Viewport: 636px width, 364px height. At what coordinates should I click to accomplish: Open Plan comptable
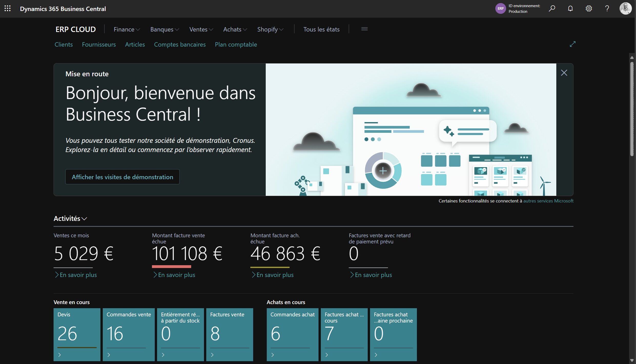(236, 44)
